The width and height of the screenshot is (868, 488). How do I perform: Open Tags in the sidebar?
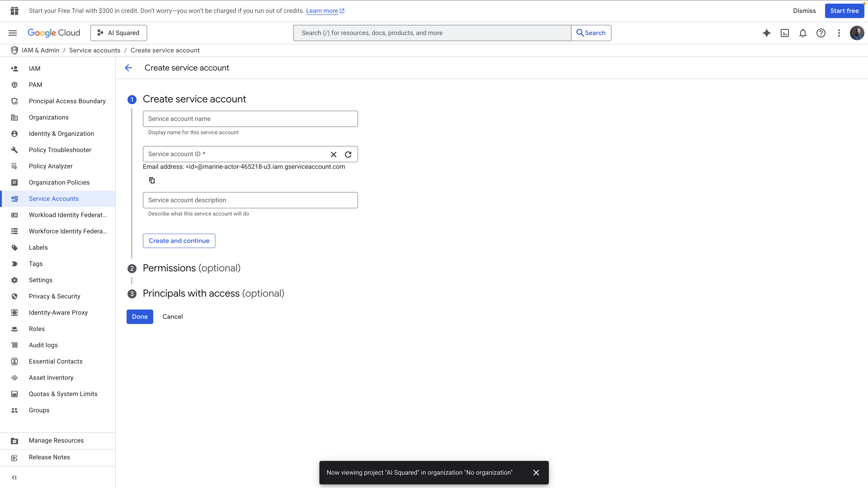point(58,264)
